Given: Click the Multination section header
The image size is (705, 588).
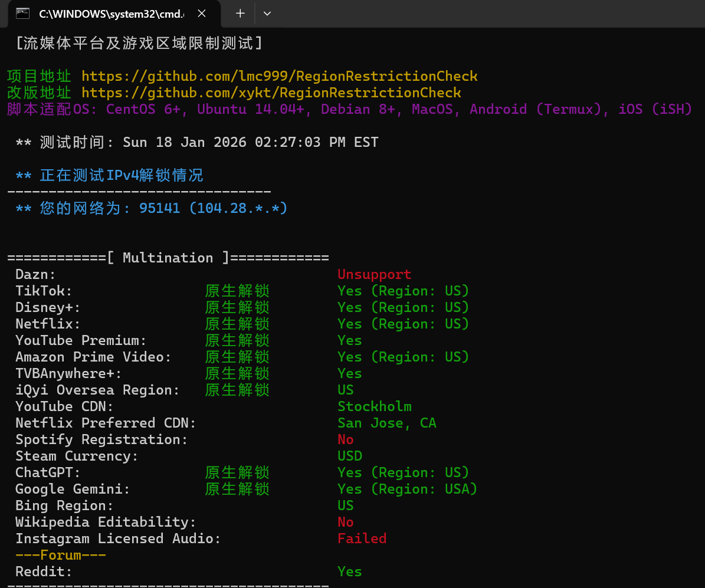Looking at the screenshot, I should tap(168, 258).
